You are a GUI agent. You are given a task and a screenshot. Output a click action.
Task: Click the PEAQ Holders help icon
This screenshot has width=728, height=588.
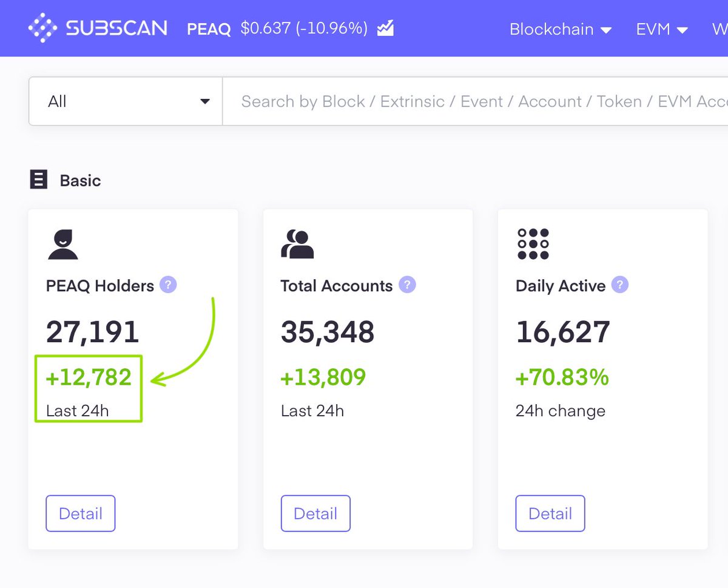tap(168, 285)
